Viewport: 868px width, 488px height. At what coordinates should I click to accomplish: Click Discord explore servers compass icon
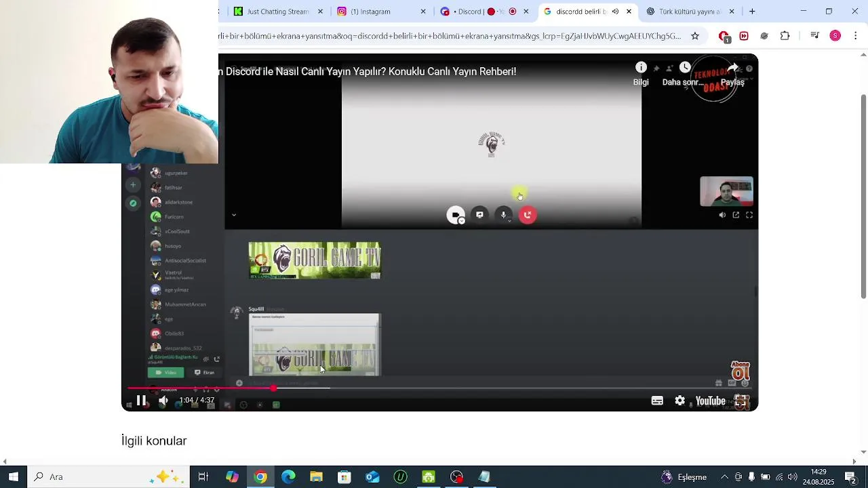[133, 203]
